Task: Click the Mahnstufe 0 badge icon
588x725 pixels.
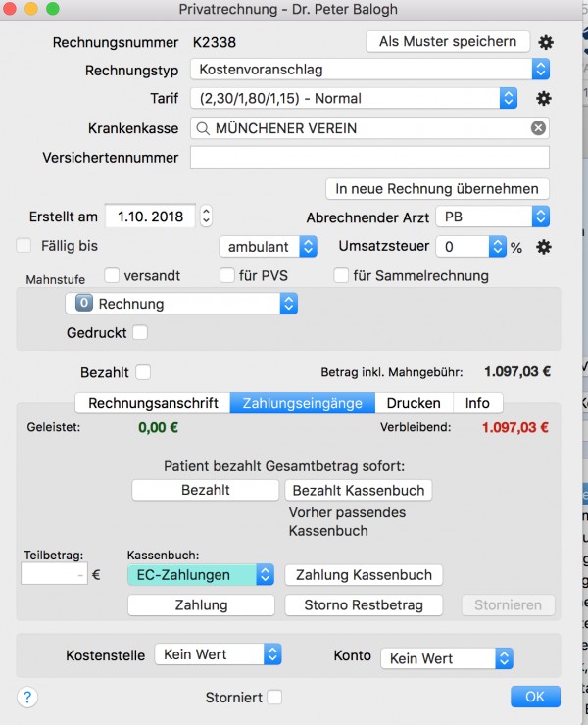Action: click(83, 304)
